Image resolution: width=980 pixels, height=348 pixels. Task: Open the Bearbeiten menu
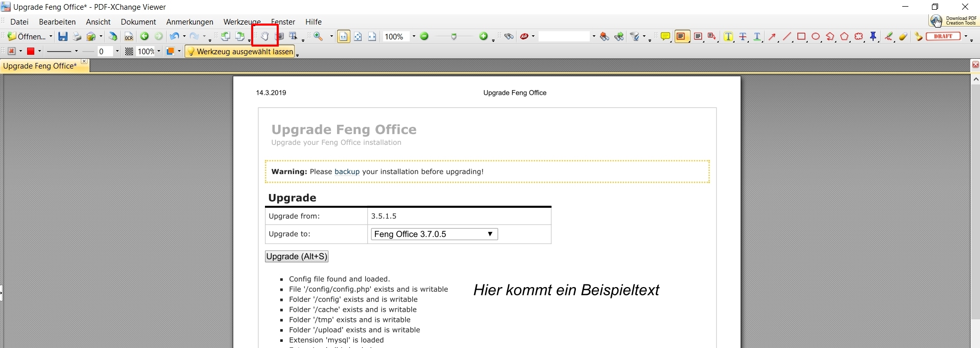coord(57,21)
